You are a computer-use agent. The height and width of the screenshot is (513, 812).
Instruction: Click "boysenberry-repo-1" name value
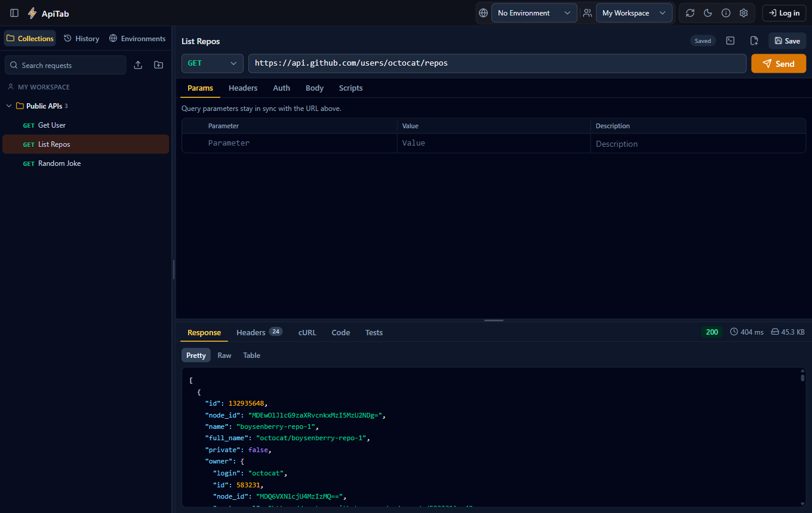point(276,427)
